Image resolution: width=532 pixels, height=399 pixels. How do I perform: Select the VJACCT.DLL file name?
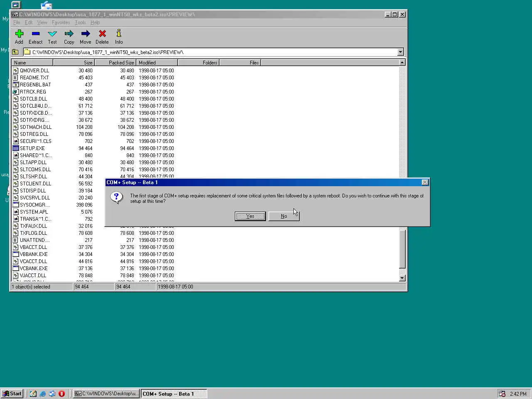(33, 276)
